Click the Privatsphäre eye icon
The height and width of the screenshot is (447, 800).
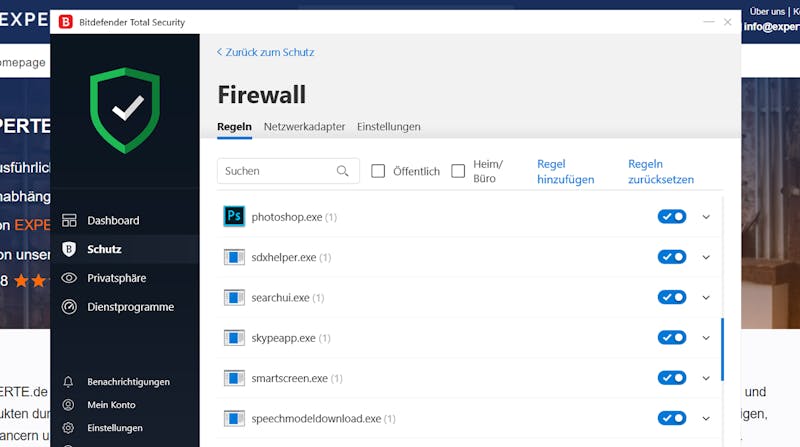[69, 278]
